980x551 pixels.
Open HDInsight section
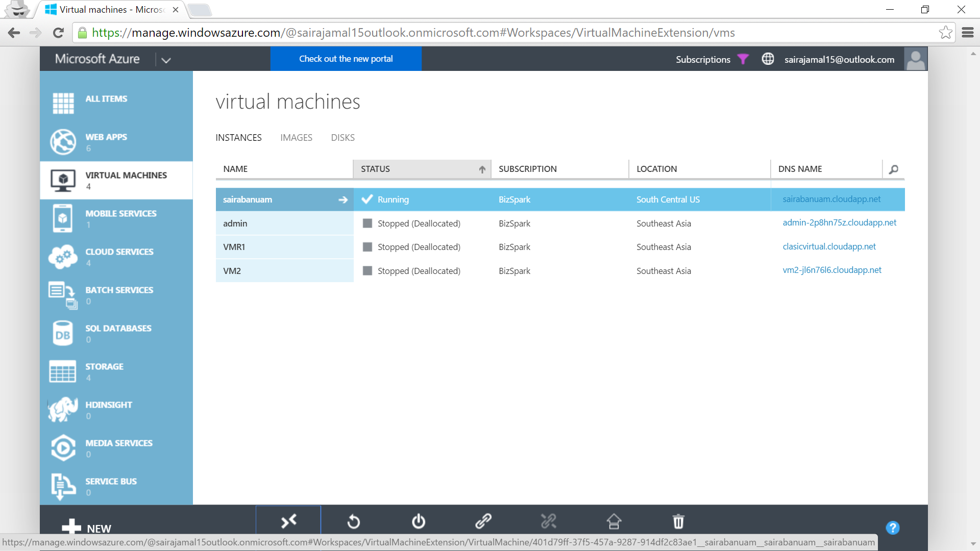[x=116, y=410]
